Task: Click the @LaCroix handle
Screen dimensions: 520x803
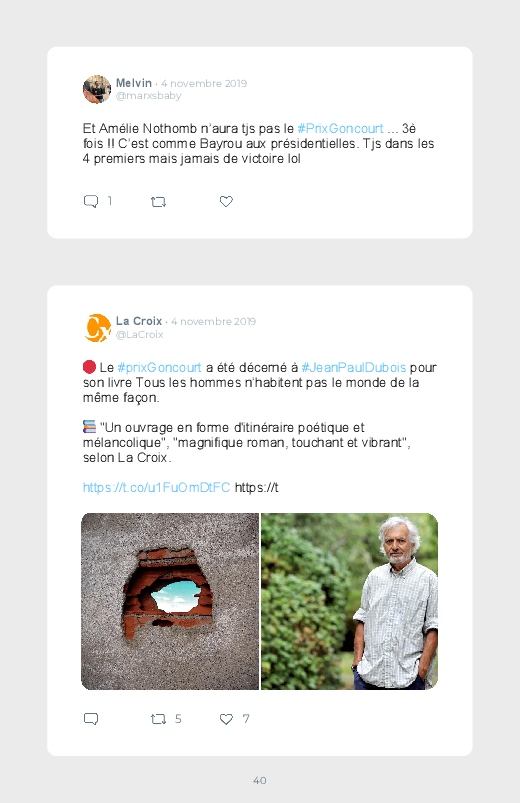Action: tap(139, 334)
